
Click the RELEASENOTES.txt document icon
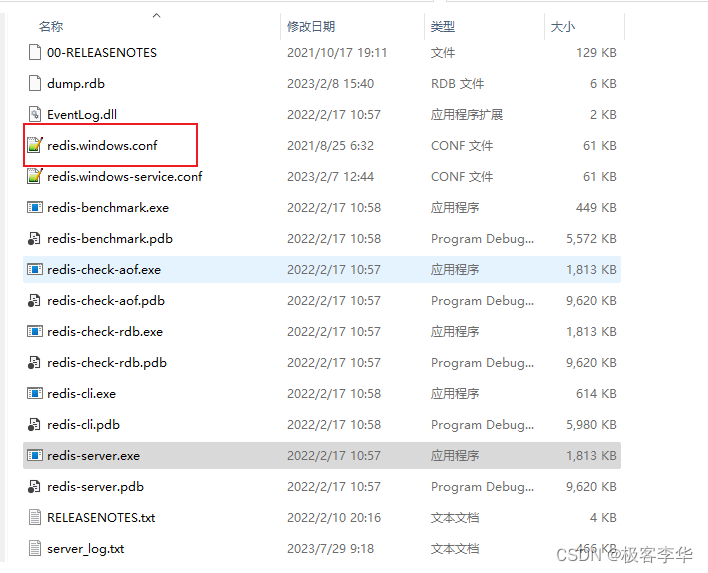[35, 517]
